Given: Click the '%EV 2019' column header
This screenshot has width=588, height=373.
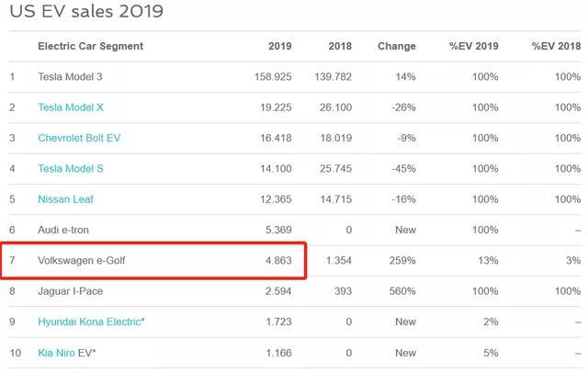Looking at the screenshot, I should point(474,46).
